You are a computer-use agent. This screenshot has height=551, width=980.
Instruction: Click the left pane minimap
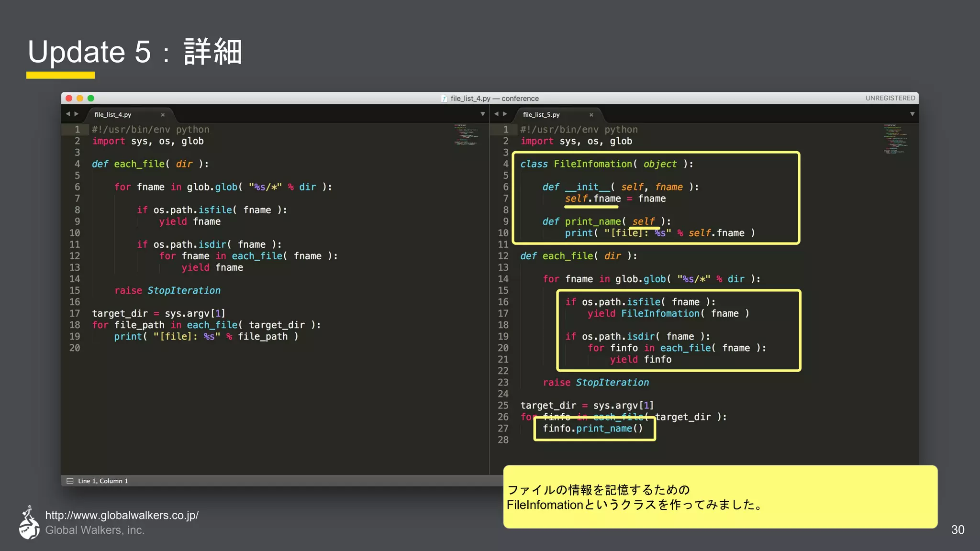coord(466,135)
